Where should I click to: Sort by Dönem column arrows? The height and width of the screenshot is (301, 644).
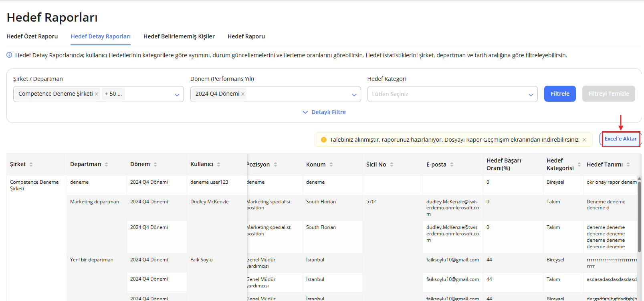pos(155,165)
